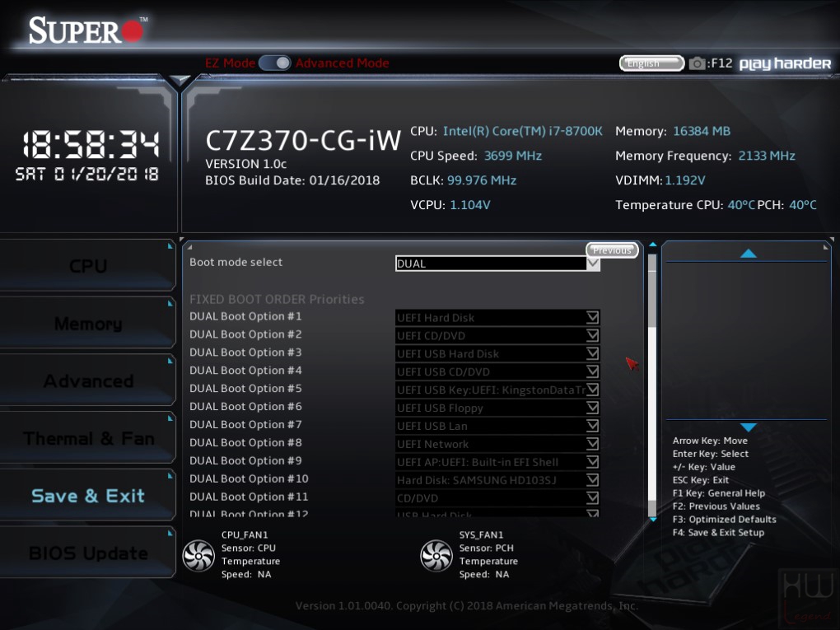
Task: Click the Memory Frequency value 2133 MHz
Action: pos(767,156)
